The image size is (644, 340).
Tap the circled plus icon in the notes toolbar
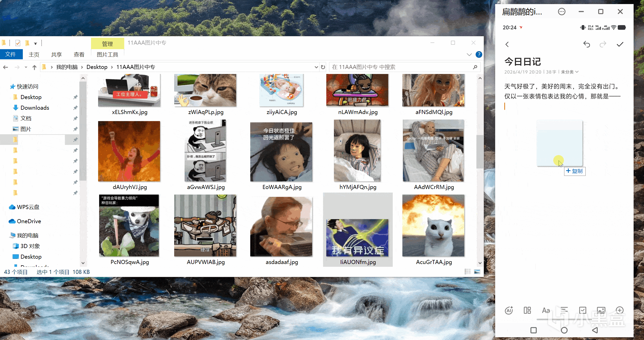click(620, 310)
